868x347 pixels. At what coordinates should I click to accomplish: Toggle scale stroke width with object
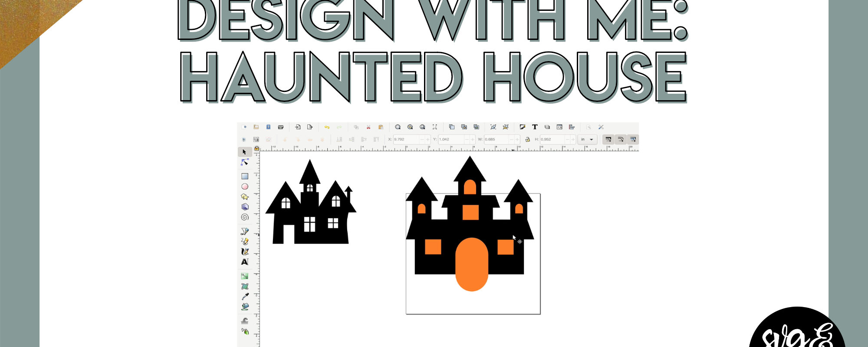pyautogui.click(x=608, y=139)
